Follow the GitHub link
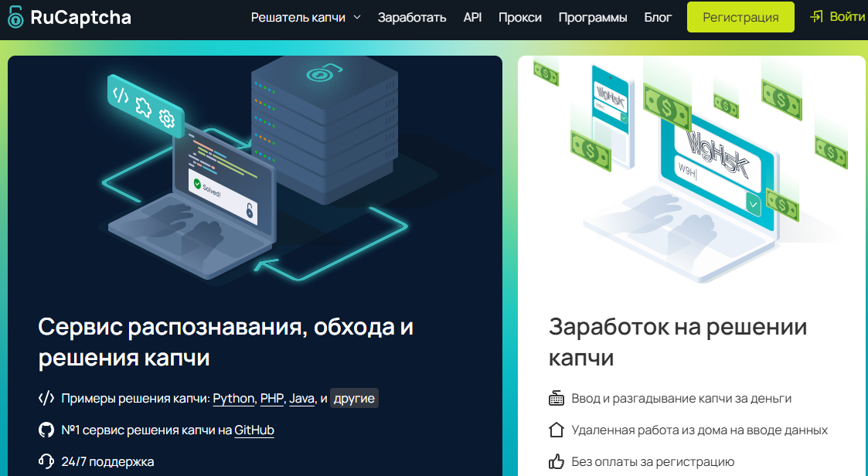 coord(254,430)
